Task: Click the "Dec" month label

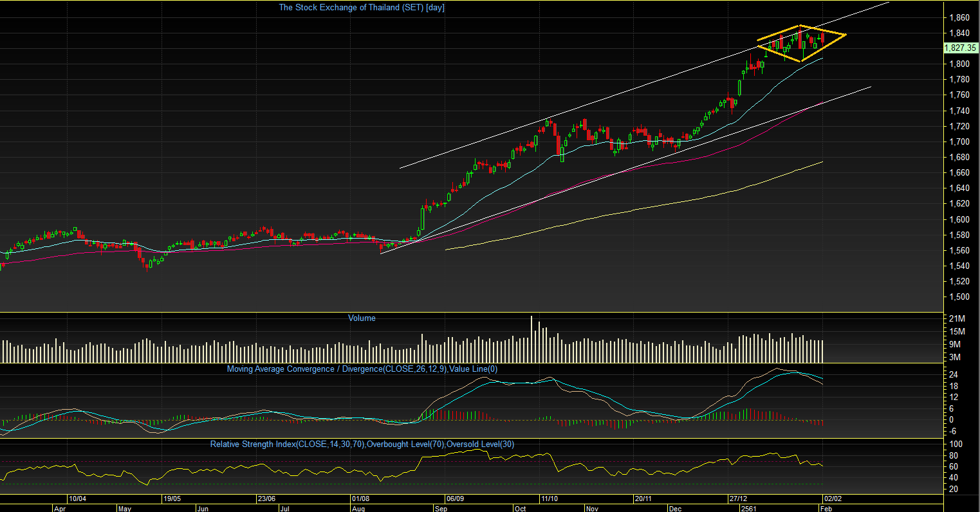Action: 675,507
